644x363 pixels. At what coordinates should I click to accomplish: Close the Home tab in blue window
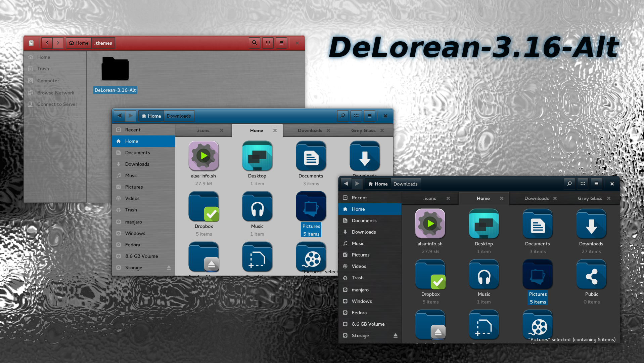click(x=275, y=130)
